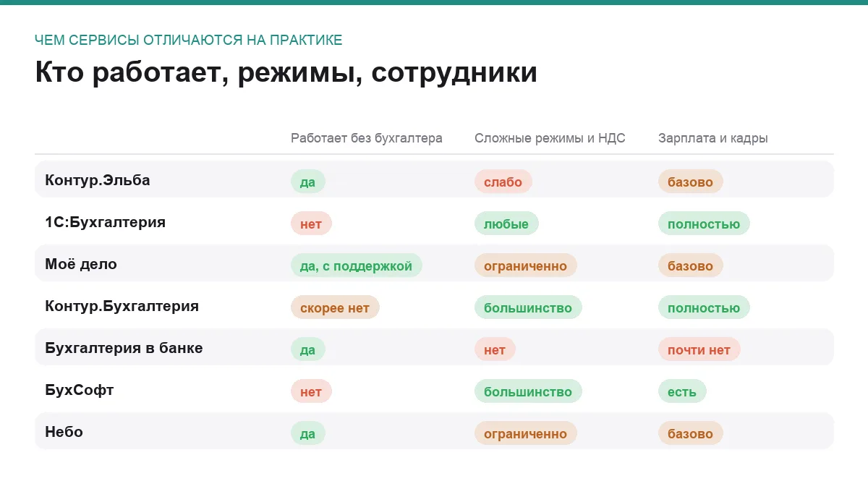Click 'базово' badge in Моё дело row
The image size is (868, 489).
pyautogui.click(x=691, y=265)
